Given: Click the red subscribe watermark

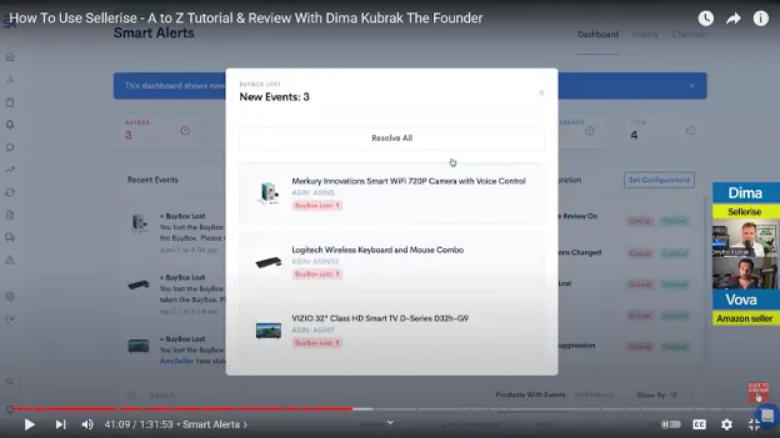Looking at the screenshot, I should (758, 392).
